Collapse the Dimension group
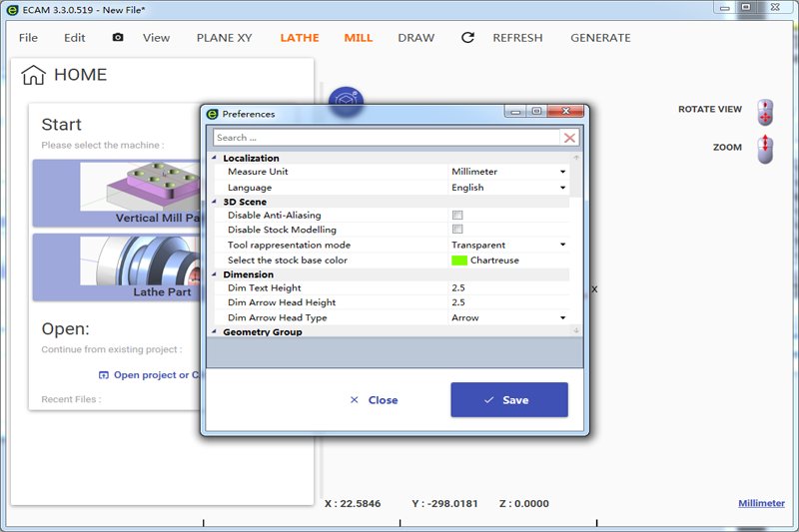Viewport: 799px width, 532px height. click(215, 274)
